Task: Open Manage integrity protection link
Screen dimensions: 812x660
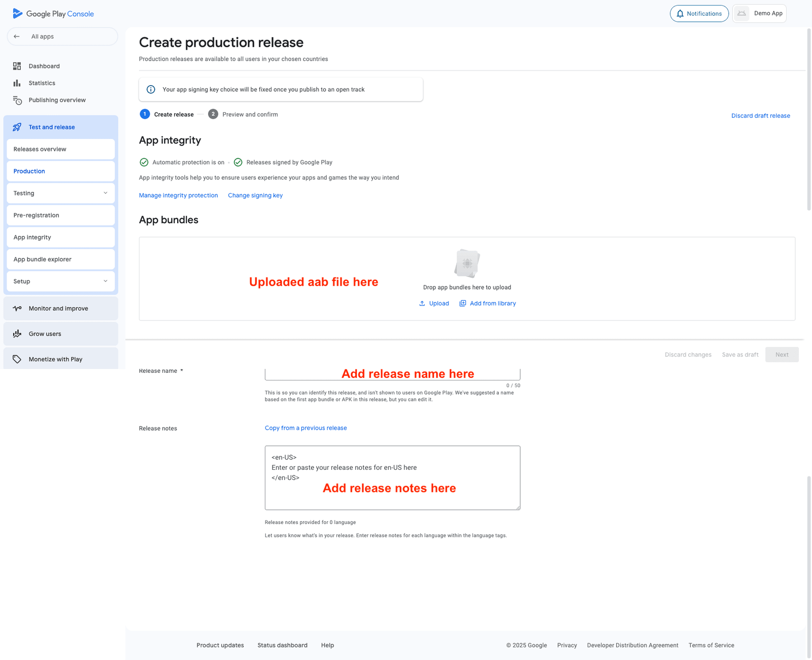Action: coord(178,195)
